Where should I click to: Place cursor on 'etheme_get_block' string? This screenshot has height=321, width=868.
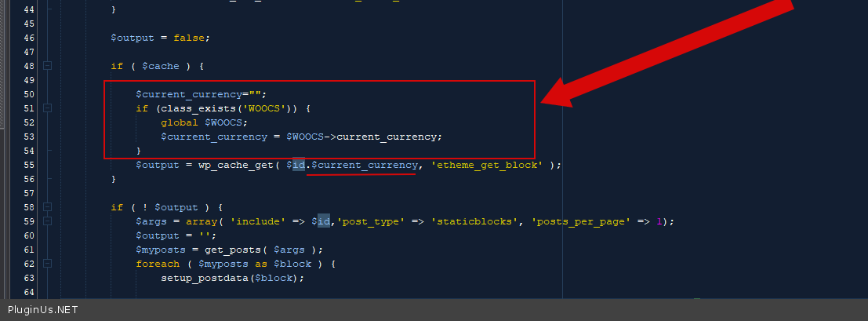click(x=486, y=165)
